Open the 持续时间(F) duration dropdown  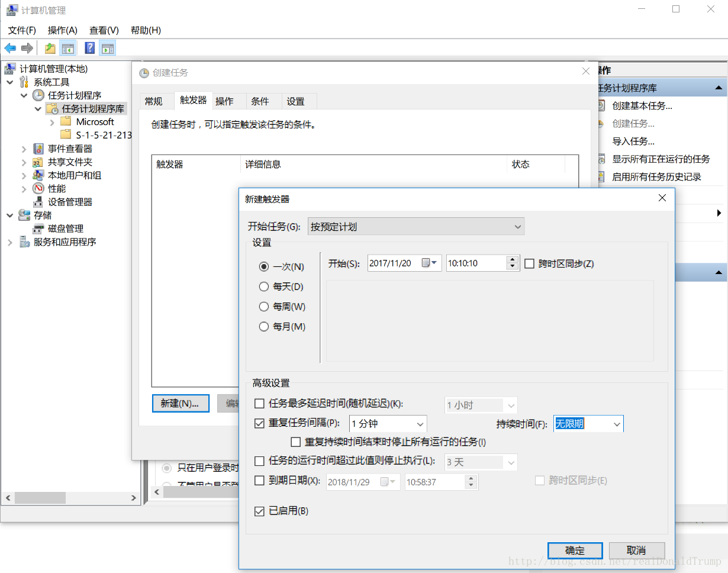tap(617, 424)
